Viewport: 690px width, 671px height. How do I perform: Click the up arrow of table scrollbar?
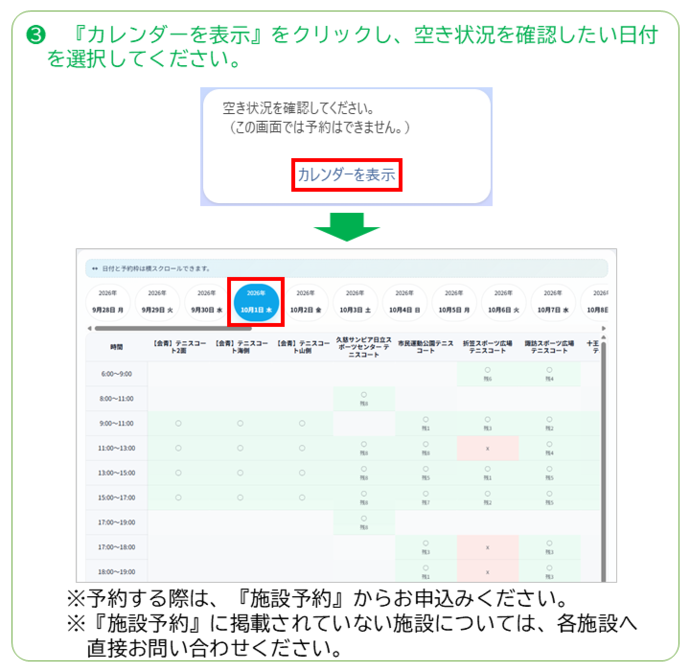click(604, 337)
